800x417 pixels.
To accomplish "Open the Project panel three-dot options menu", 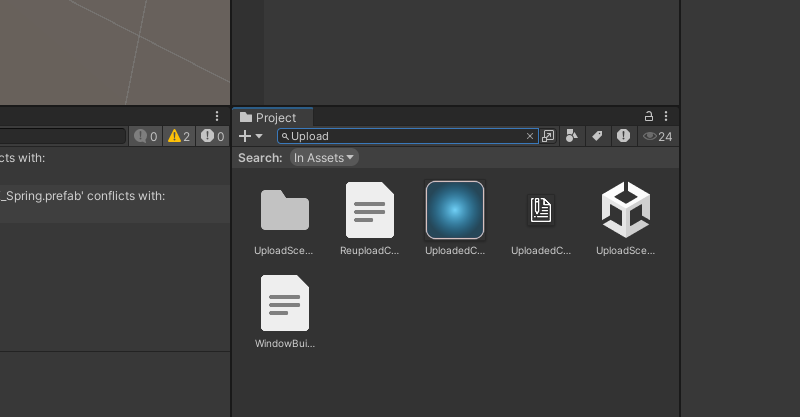I will (665, 117).
